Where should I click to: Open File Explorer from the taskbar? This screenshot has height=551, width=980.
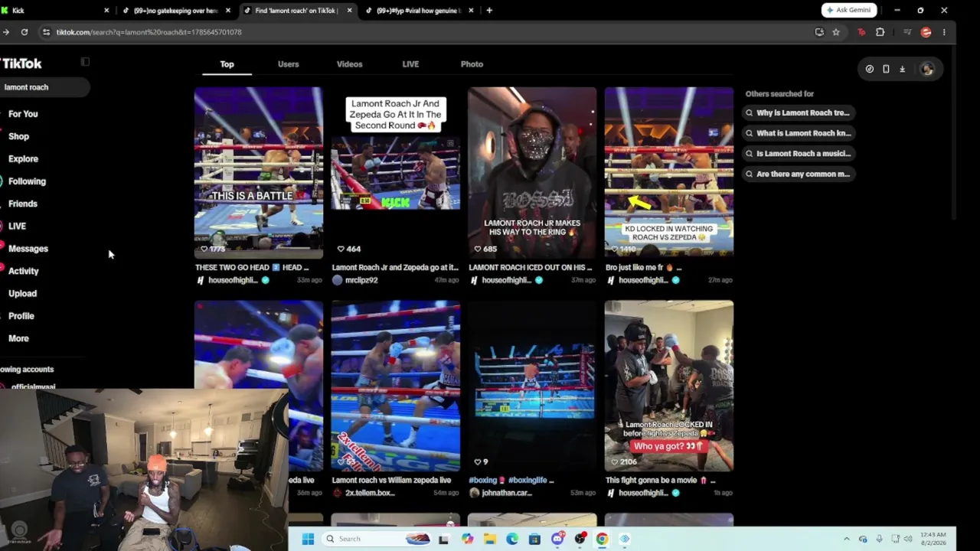coord(489,539)
